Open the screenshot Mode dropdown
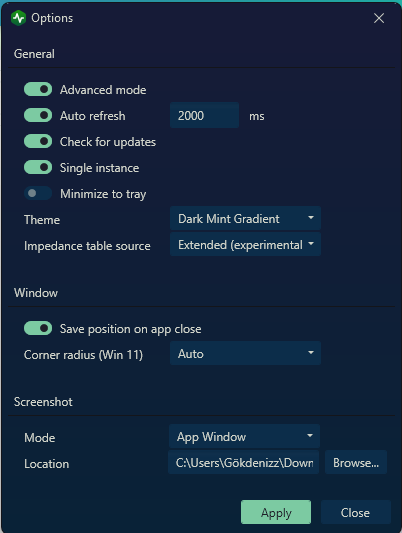This screenshot has height=533, width=402. click(x=244, y=436)
